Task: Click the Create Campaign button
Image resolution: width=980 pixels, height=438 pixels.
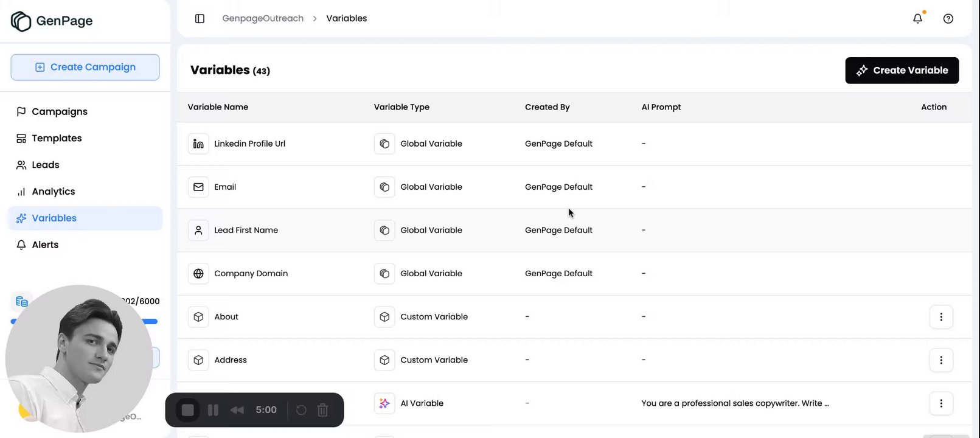Action: pyautogui.click(x=85, y=68)
